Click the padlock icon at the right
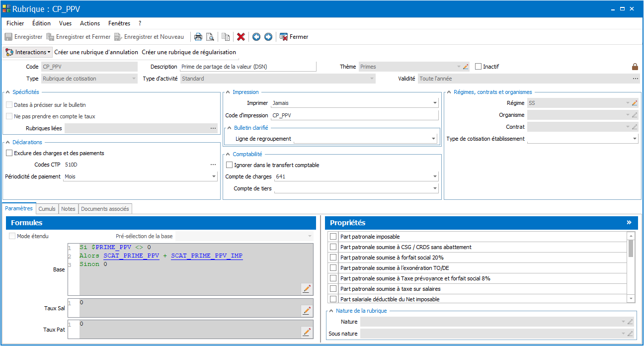The width and height of the screenshot is (644, 346). pyautogui.click(x=635, y=67)
